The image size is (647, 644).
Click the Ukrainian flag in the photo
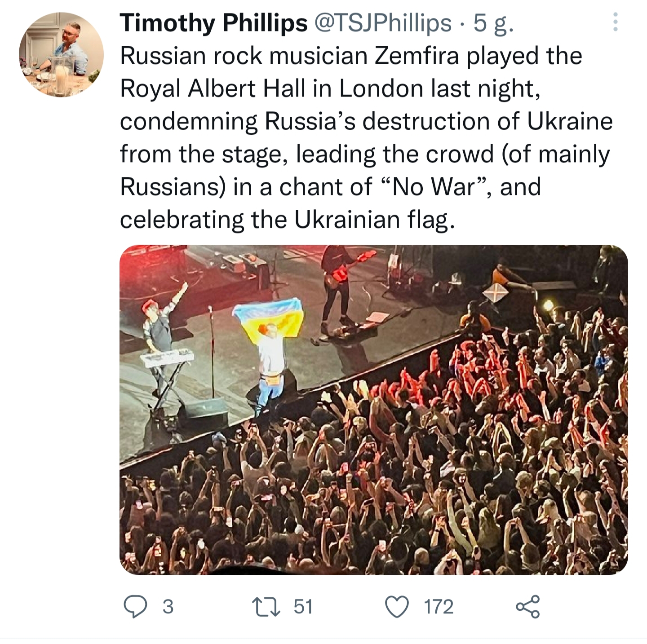[270, 316]
